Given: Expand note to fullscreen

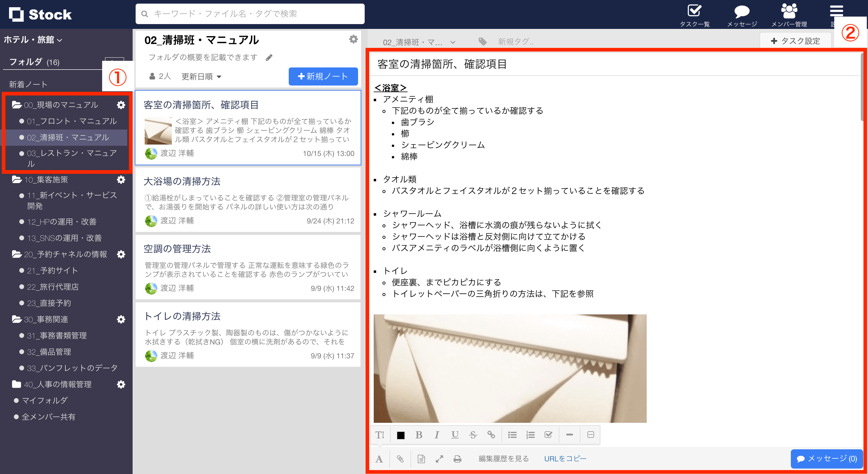Looking at the screenshot, I should click(439, 459).
